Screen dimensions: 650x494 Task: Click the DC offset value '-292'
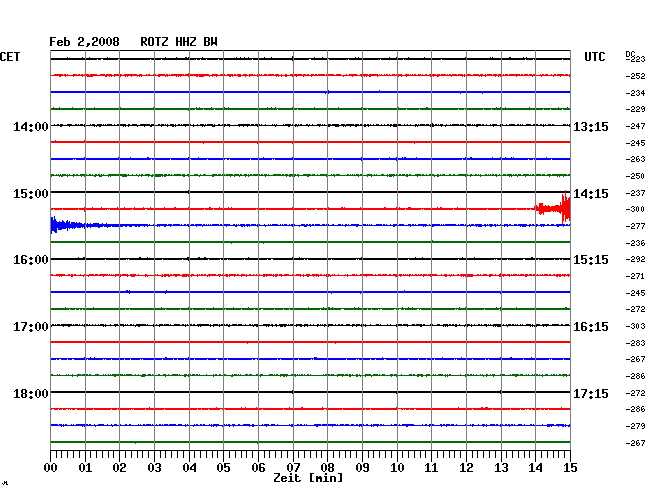[x=635, y=259]
